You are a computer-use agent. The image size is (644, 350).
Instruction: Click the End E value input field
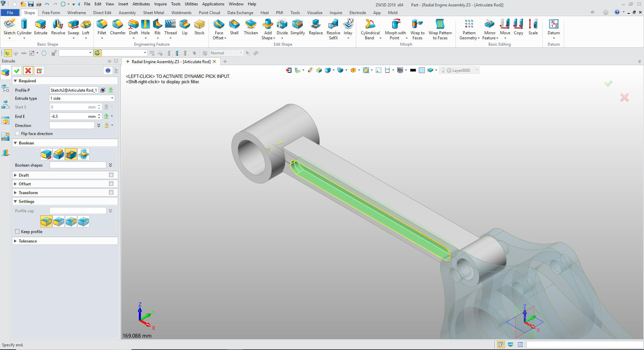tap(69, 117)
